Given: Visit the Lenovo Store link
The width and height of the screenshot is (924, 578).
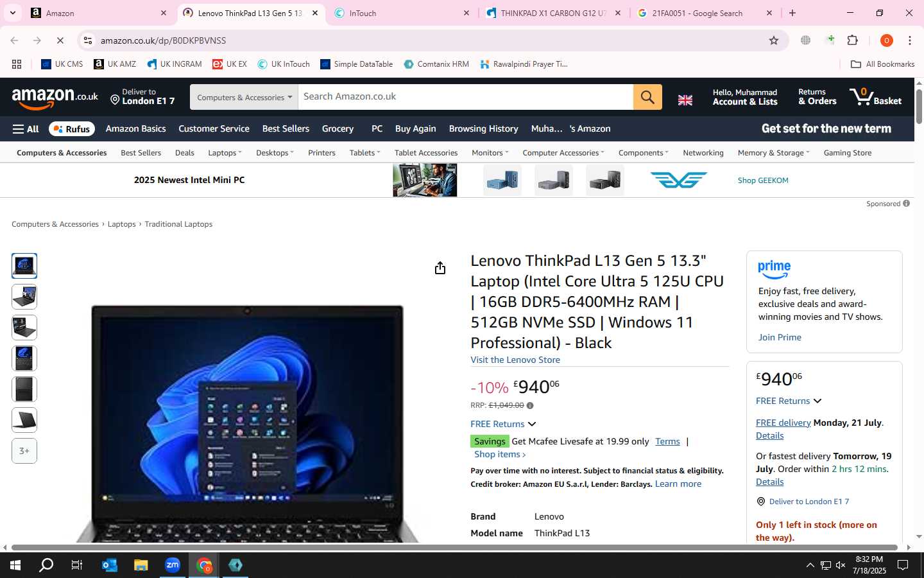Looking at the screenshot, I should tap(515, 360).
